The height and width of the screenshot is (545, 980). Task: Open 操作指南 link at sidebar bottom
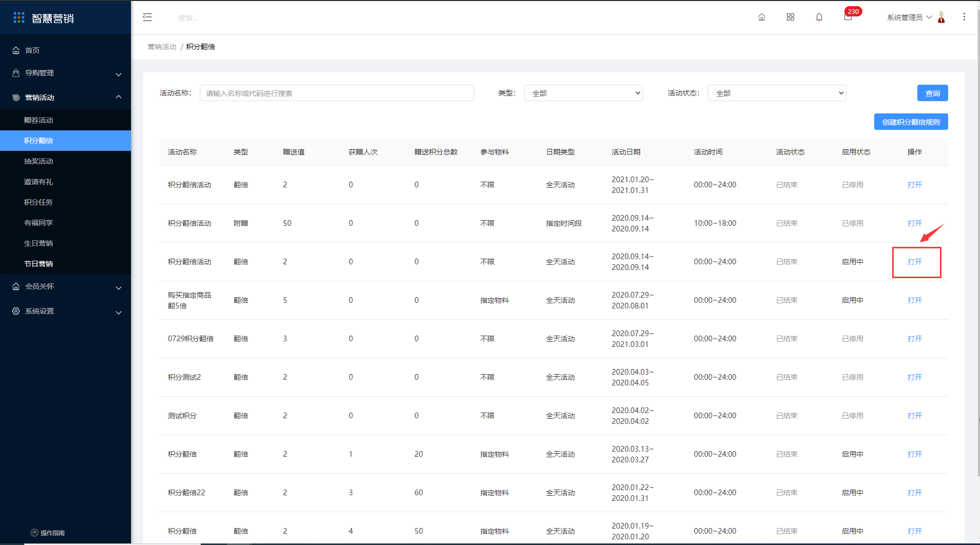tap(52, 533)
